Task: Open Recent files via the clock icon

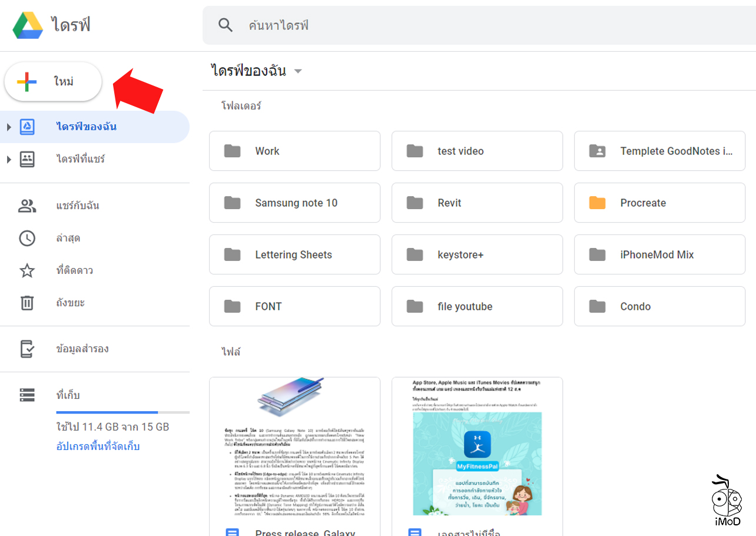Action: (x=27, y=238)
